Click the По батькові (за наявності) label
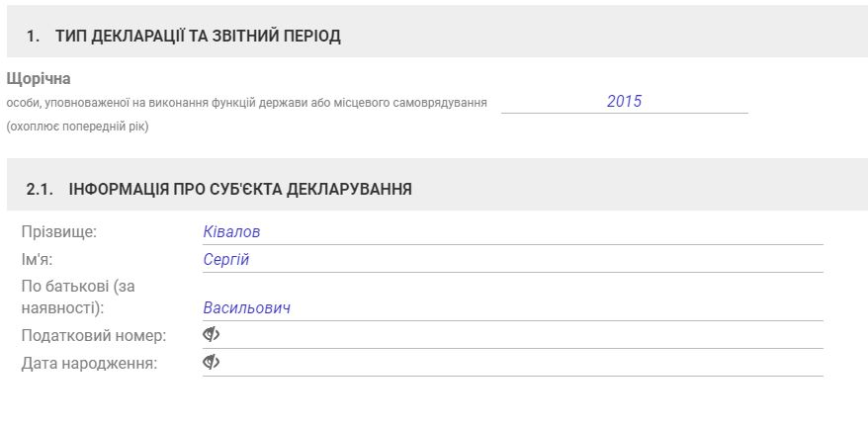The width and height of the screenshot is (868, 427). [x=77, y=297]
